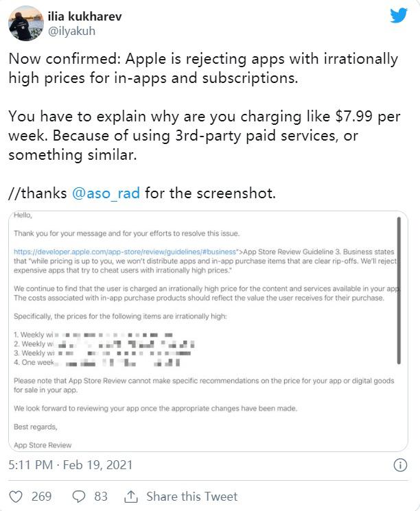This screenshot has width=420, height=511.
Task: Click the share arrow icon
Action: pyautogui.click(x=130, y=496)
